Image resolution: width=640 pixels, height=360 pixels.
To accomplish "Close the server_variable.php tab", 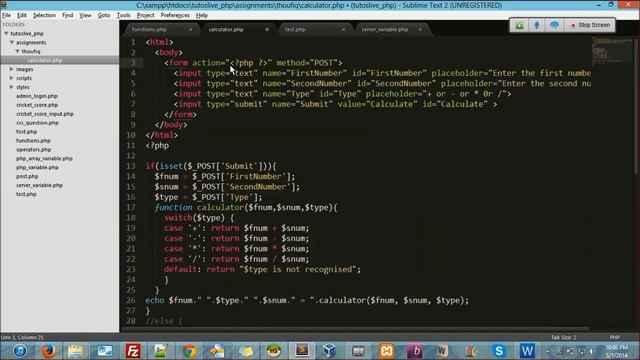I will 420,29.
